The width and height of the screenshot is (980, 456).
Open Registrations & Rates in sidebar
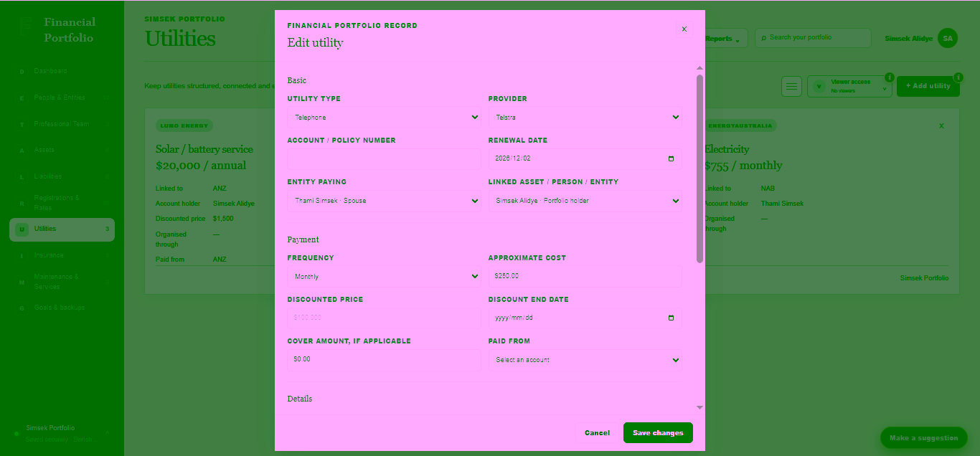(62, 203)
